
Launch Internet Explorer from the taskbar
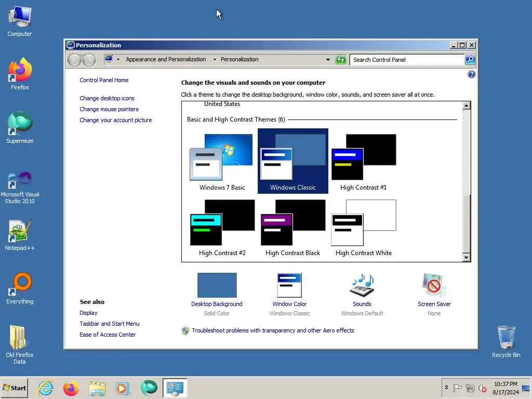(x=46, y=388)
